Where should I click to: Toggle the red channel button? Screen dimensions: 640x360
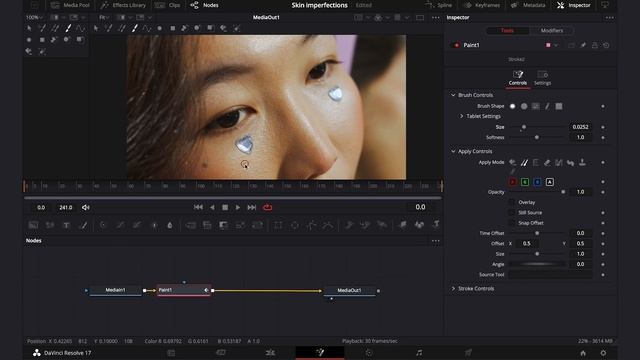pos(513,182)
